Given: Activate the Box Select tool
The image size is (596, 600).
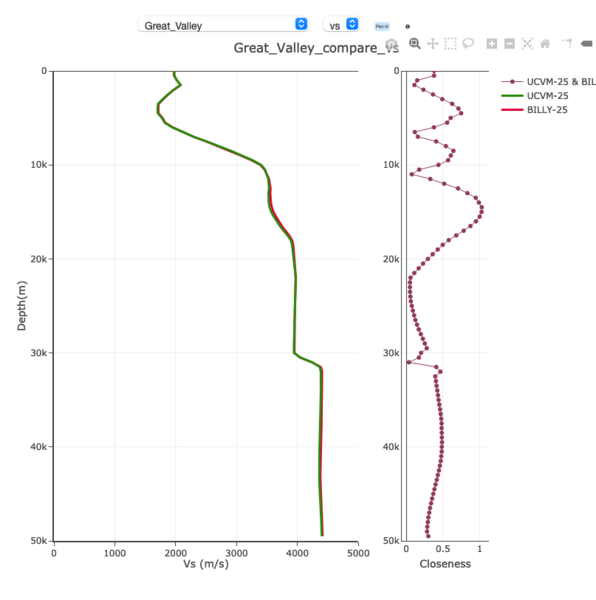Looking at the screenshot, I should [450, 44].
